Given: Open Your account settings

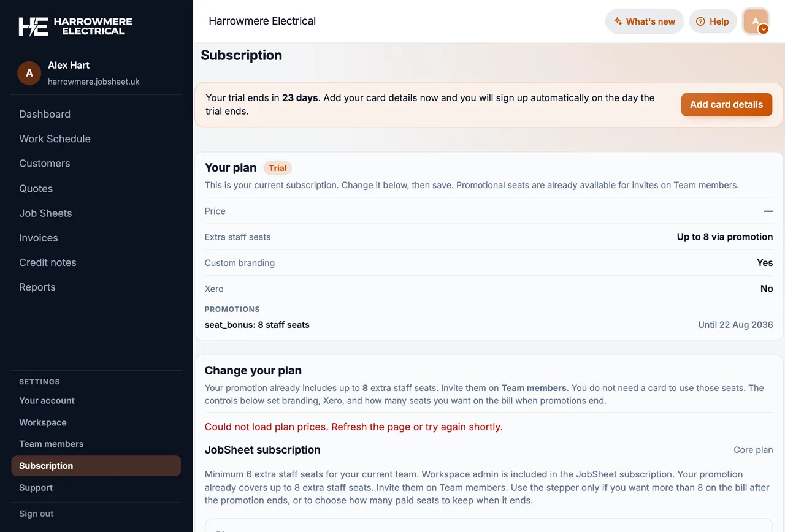Looking at the screenshot, I should click(x=47, y=400).
